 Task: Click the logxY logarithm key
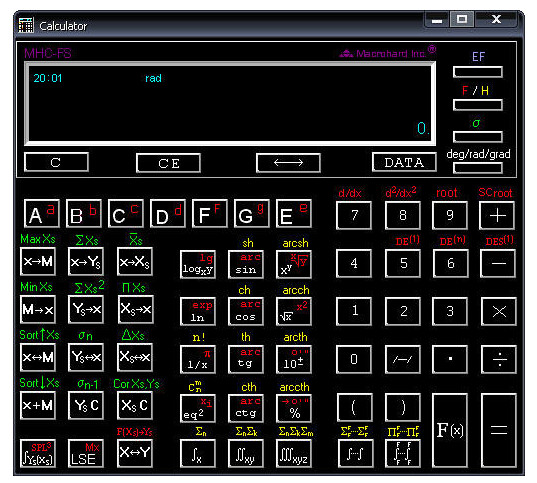click(198, 264)
